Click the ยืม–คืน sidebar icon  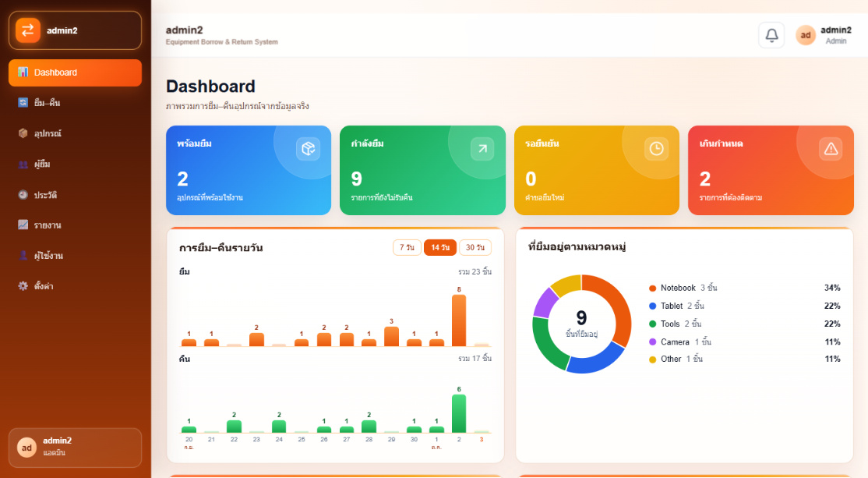click(23, 102)
